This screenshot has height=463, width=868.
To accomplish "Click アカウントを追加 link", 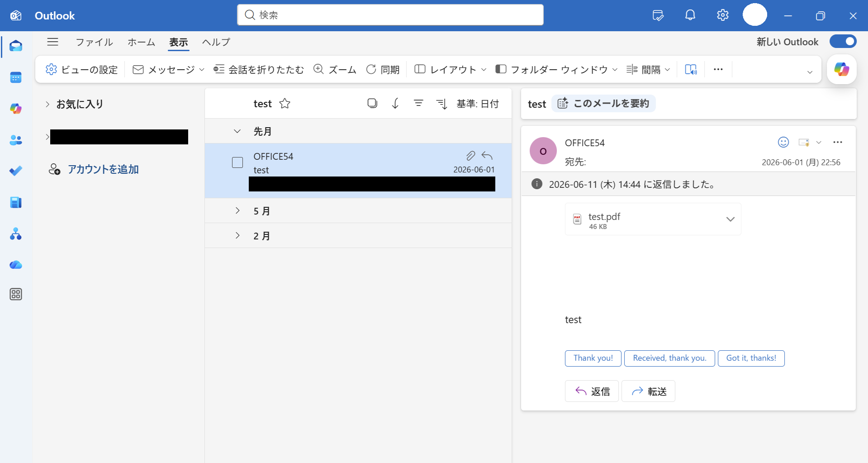I will click(x=103, y=169).
